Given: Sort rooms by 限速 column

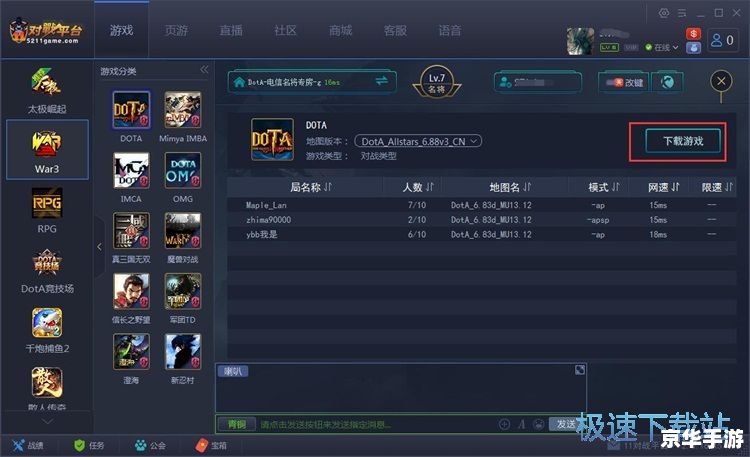Looking at the screenshot, I should [717, 187].
